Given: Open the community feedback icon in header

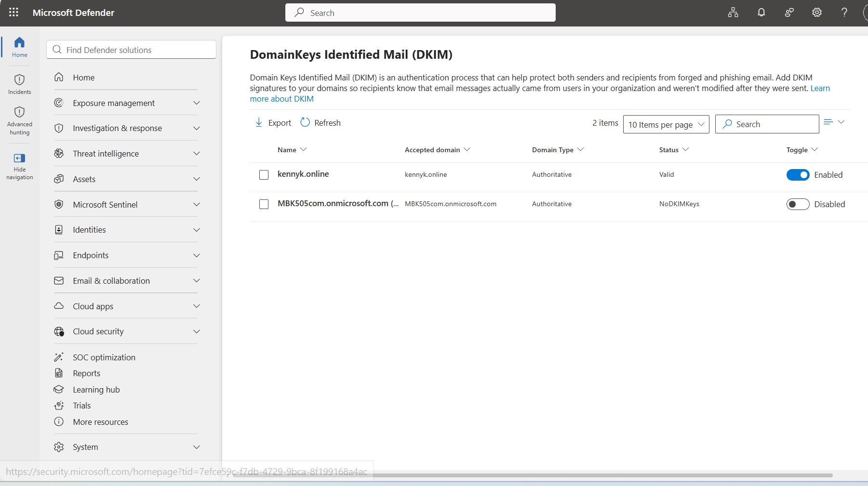Looking at the screenshot, I should click(x=789, y=13).
